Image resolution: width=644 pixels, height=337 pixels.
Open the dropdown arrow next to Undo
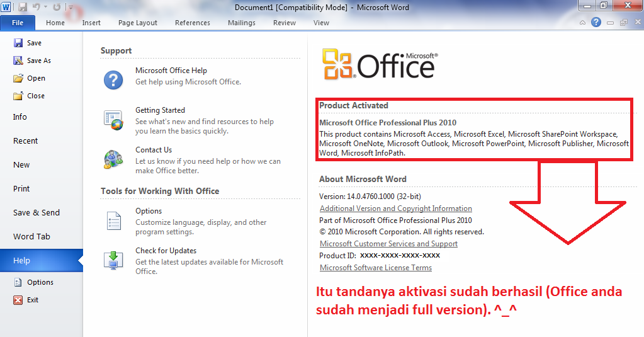pyautogui.click(x=45, y=8)
